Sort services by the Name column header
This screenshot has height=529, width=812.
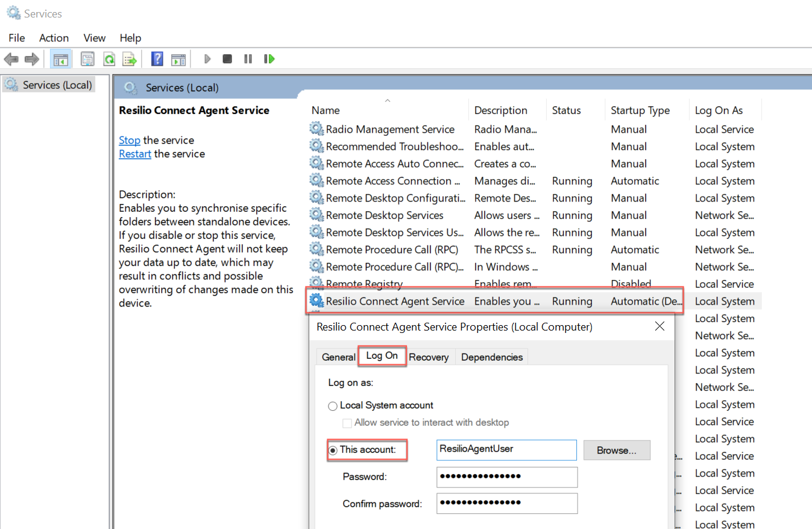(326, 110)
